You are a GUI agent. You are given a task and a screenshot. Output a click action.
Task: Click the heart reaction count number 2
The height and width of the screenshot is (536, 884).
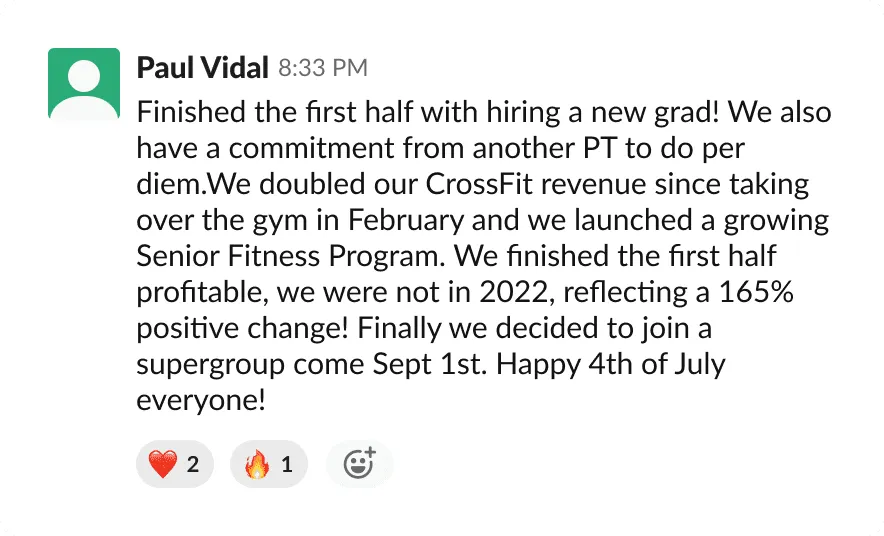193,464
